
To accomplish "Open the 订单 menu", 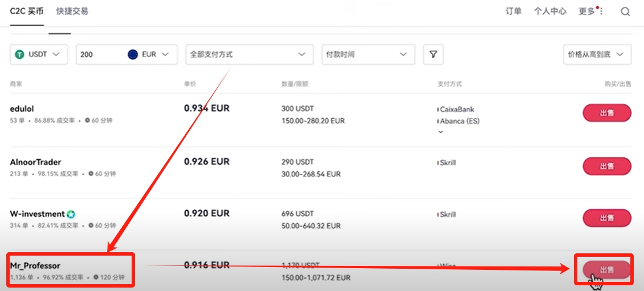I will [x=513, y=11].
